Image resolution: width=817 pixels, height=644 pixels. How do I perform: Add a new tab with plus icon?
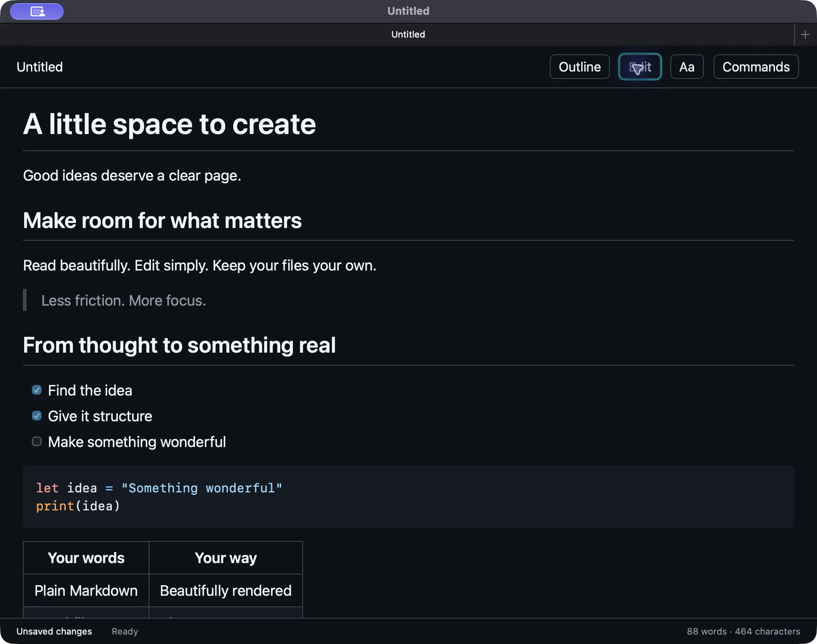point(805,35)
